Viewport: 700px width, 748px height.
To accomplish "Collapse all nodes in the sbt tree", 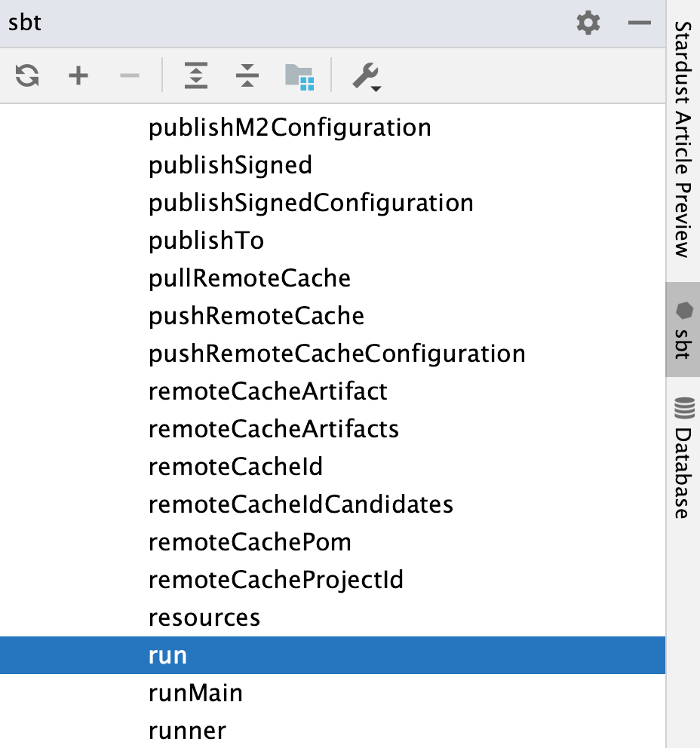I will pos(247,76).
